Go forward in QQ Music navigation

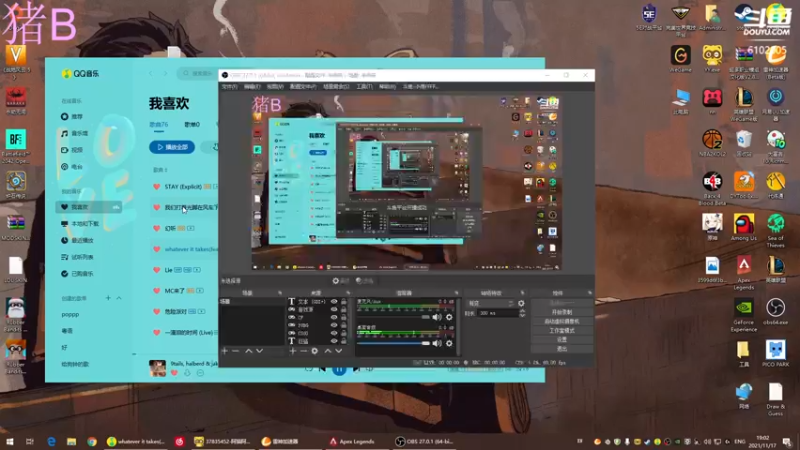165,73
